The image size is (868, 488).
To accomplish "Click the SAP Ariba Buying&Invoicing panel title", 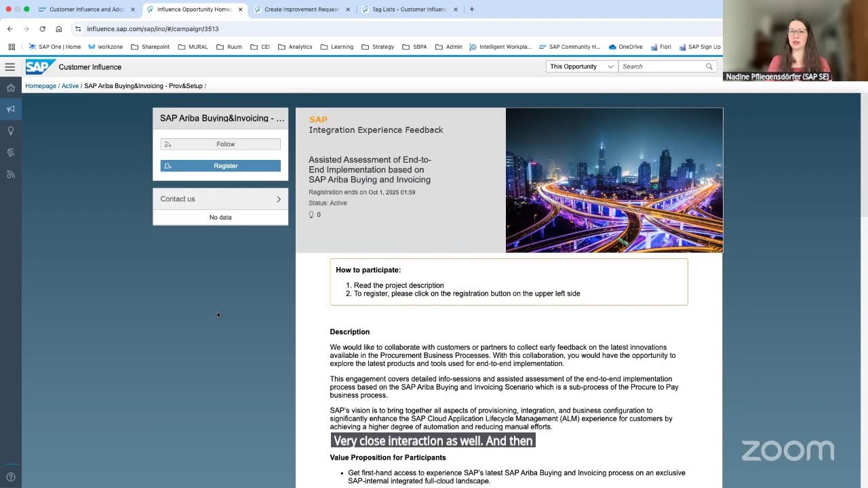I will coord(222,118).
